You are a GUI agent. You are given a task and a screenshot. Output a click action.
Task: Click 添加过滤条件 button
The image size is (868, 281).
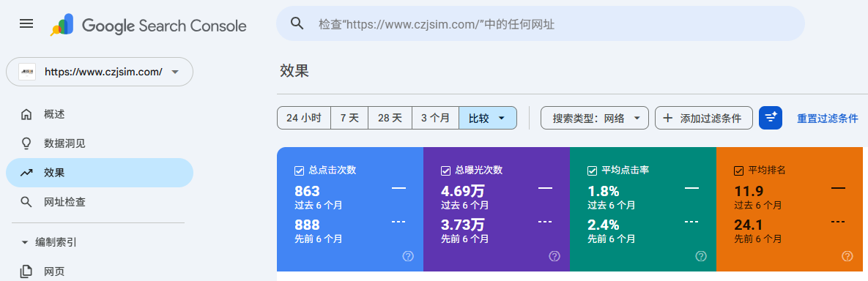[704, 118]
